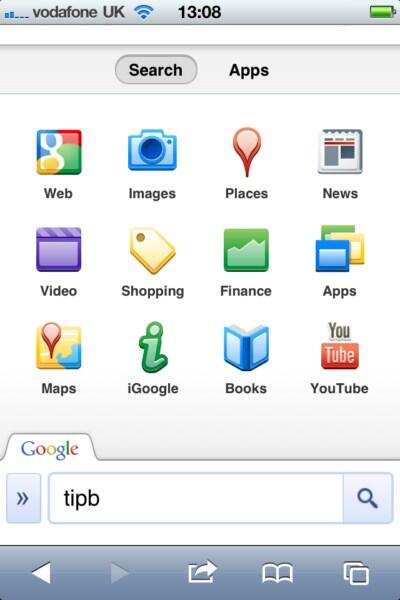
Task: Open the Books icon
Action: coord(246,347)
